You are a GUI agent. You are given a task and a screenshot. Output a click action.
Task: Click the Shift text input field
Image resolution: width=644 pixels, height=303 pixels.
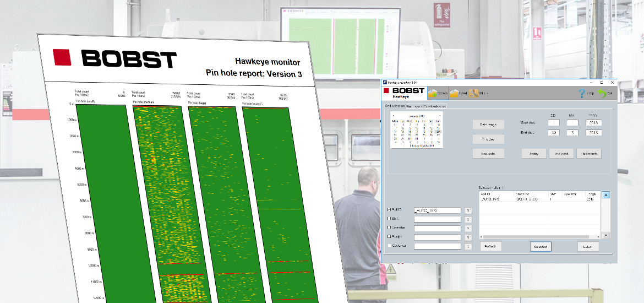pyautogui.click(x=438, y=220)
